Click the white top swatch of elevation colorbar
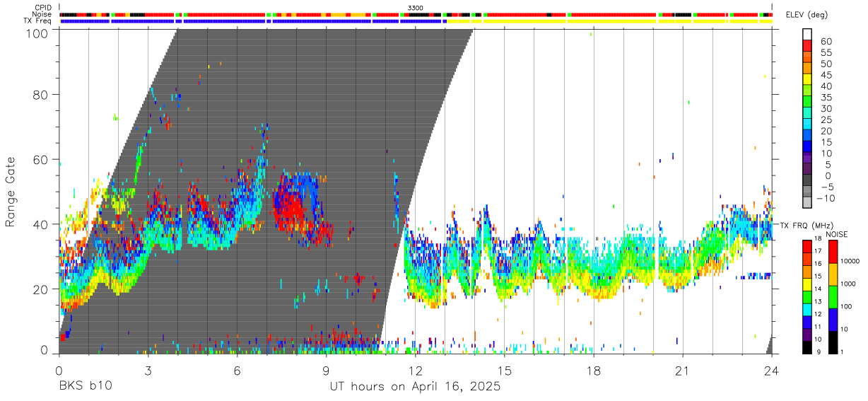 coord(807,33)
